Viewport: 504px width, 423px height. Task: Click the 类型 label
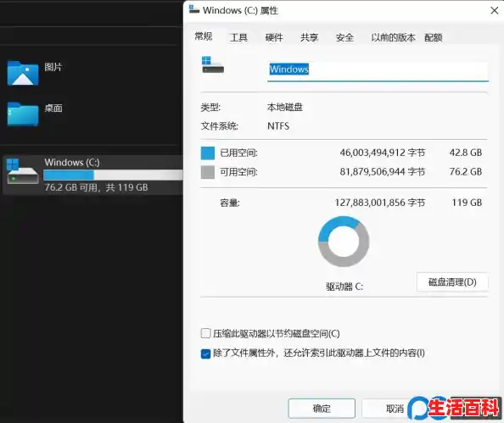[x=210, y=108]
